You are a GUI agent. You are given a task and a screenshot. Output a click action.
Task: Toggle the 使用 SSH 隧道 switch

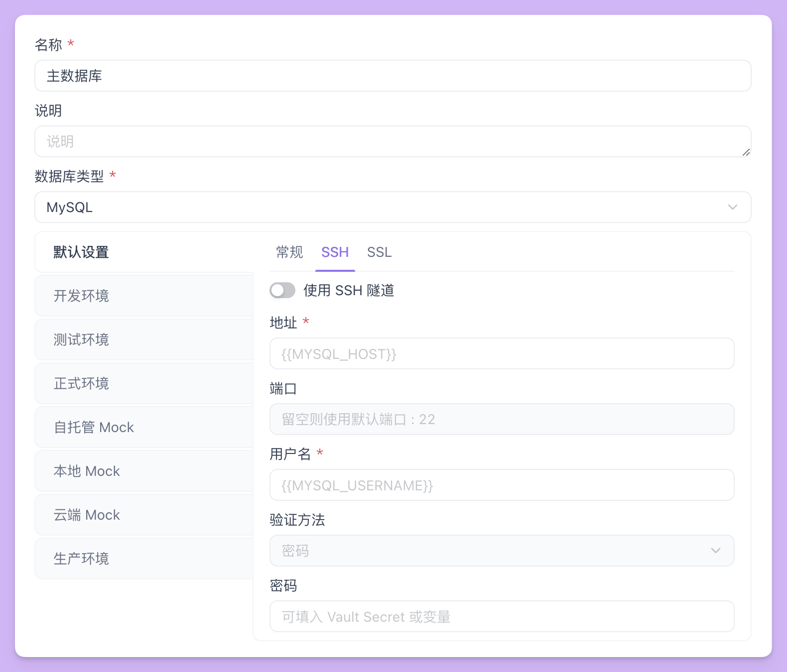click(x=282, y=290)
